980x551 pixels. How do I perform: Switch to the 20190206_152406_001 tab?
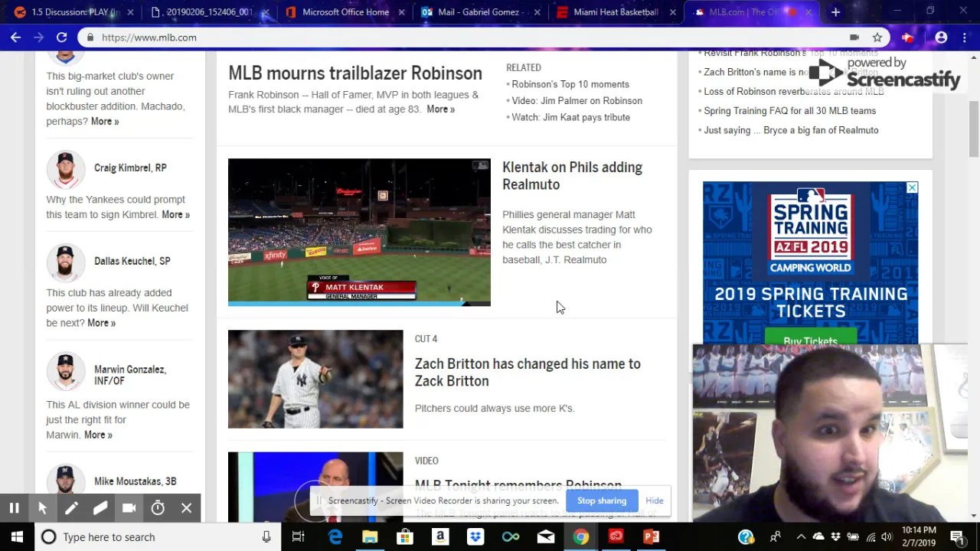coord(209,12)
